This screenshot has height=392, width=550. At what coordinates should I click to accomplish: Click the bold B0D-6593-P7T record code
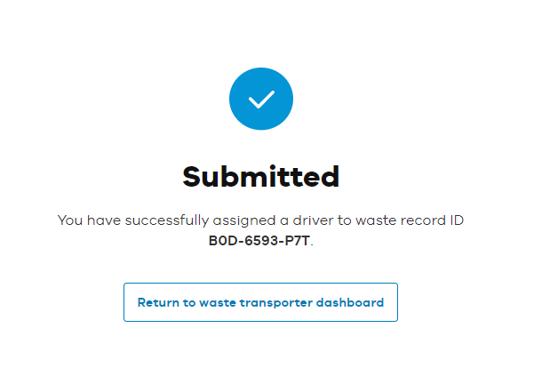click(x=260, y=238)
